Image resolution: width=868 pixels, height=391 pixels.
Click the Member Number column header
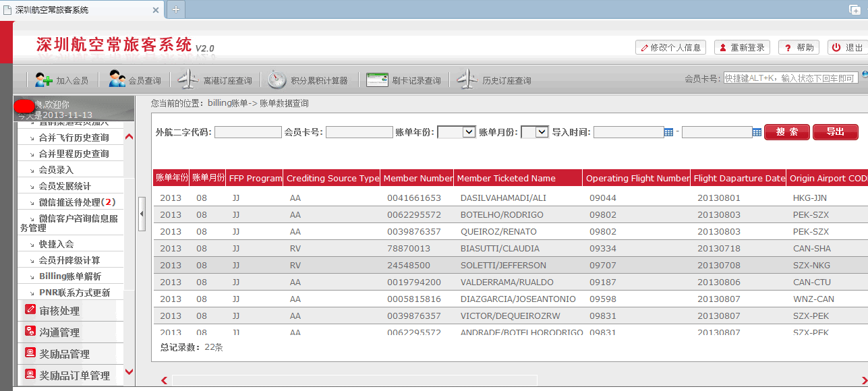tap(417, 178)
